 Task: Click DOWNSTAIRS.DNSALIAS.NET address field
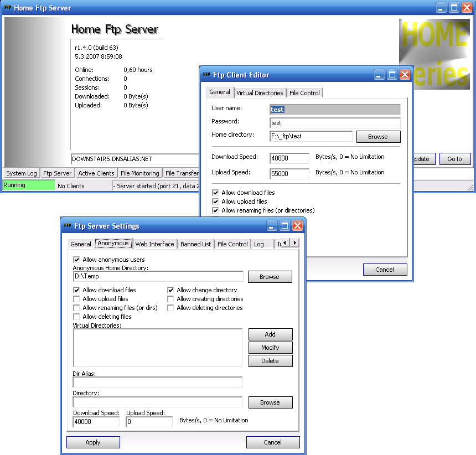point(135,159)
